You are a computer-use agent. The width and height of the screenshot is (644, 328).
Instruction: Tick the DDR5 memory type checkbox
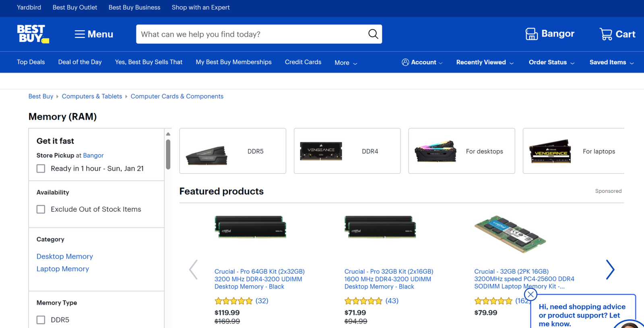click(x=41, y=320)
